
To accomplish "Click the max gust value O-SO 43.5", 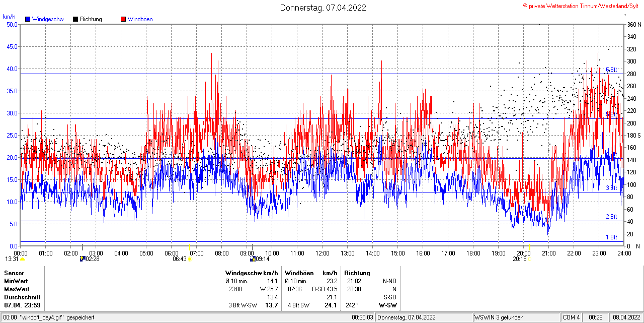I will pyautogui.click(x=325, y=289).
